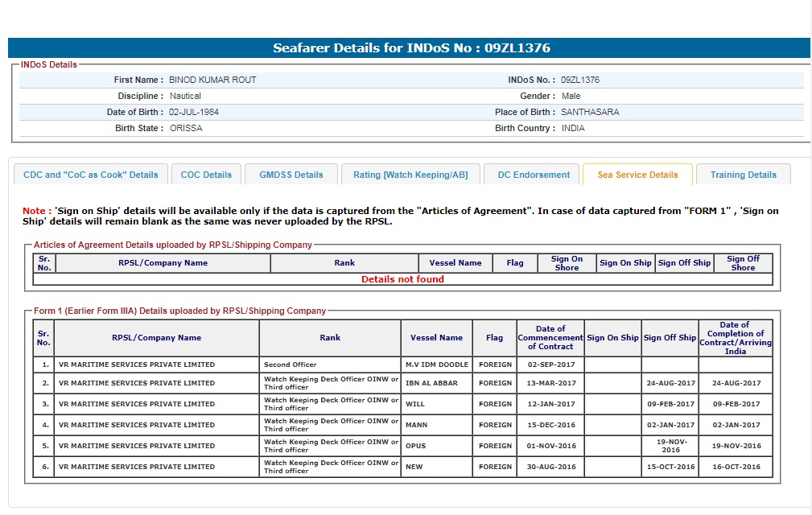
Task: Click the date of birth 02-JUL-1984
Action: 194,112
